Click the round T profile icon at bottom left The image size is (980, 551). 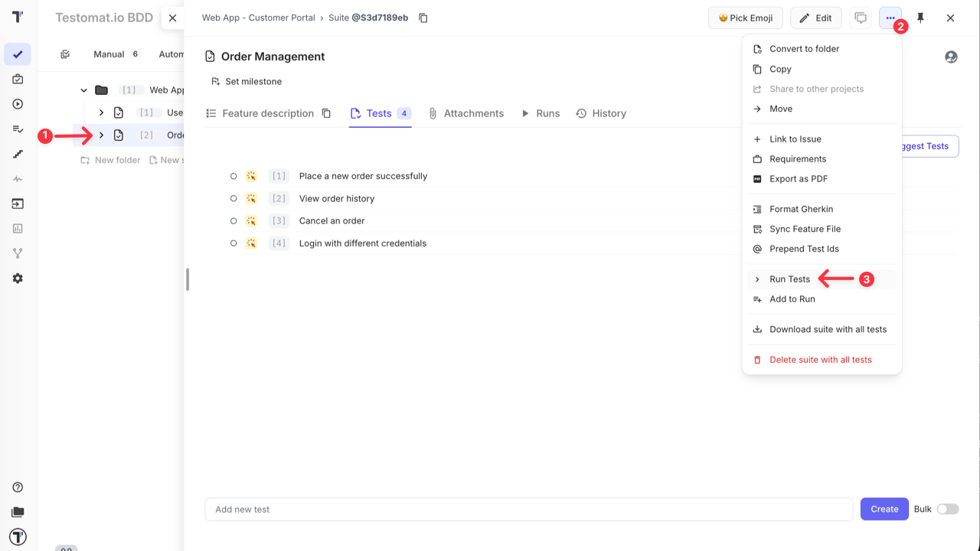pos(18,536)
